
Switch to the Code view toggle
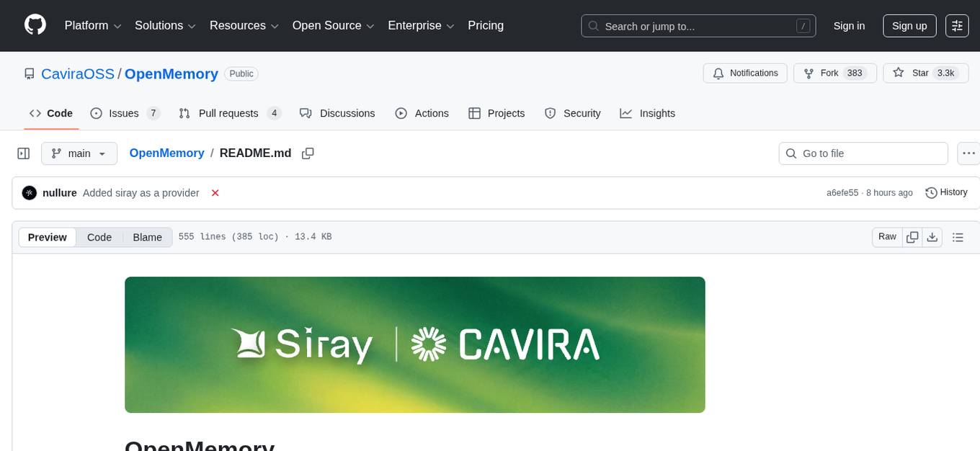(x=99, y=237)
